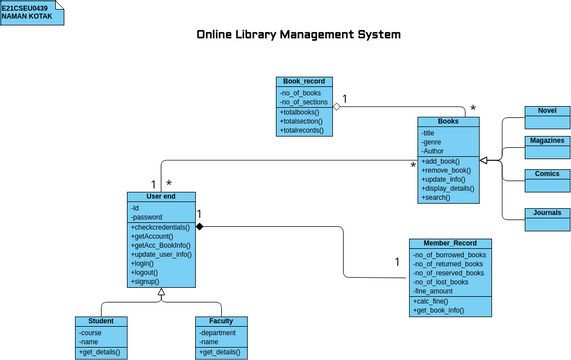Select the Book_record class title
Viewport: 571px width, 360px height.
(x=304, y=81)
